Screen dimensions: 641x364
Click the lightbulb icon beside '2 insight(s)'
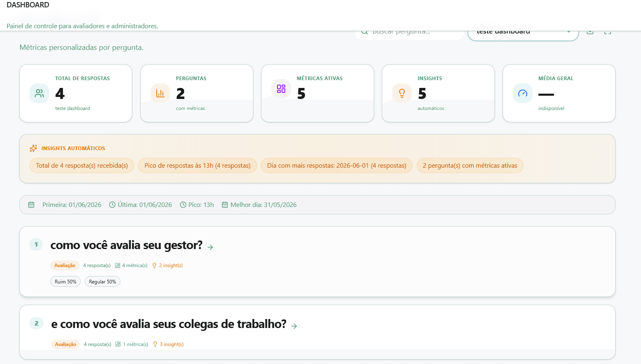pyautogui.click(x=154, y=265)
